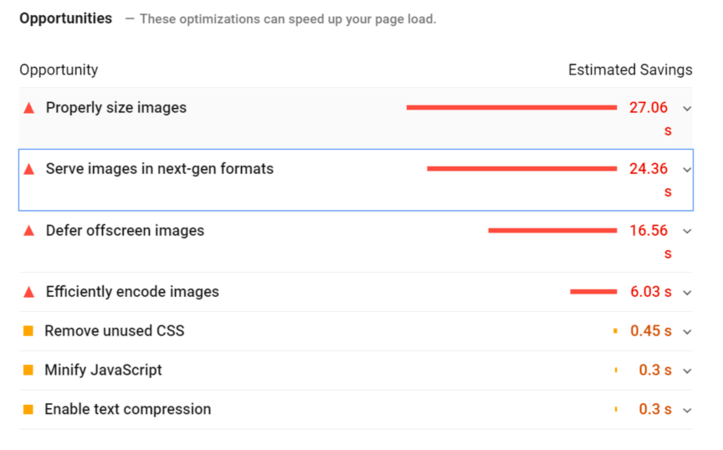Expand the Serve images in next-gen formats chevron

(x=687, y=170)
